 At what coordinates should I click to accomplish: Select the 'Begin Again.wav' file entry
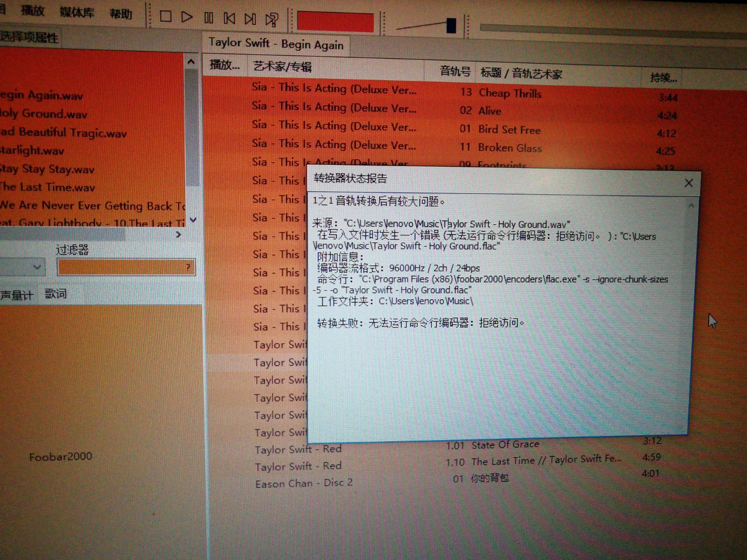[42, 95]
